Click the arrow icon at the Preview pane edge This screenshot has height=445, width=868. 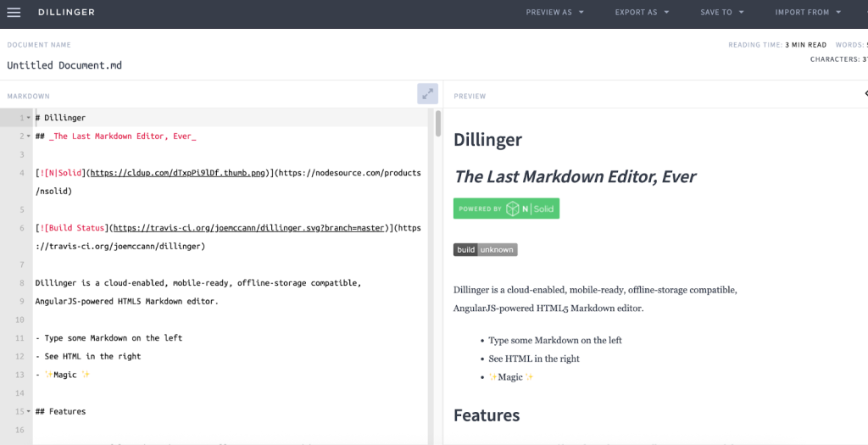point(865,93)
